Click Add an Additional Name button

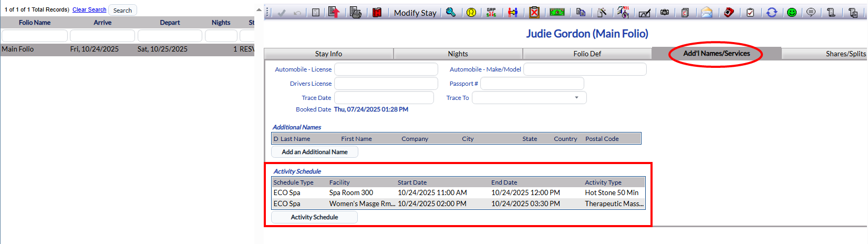(314, 152)
